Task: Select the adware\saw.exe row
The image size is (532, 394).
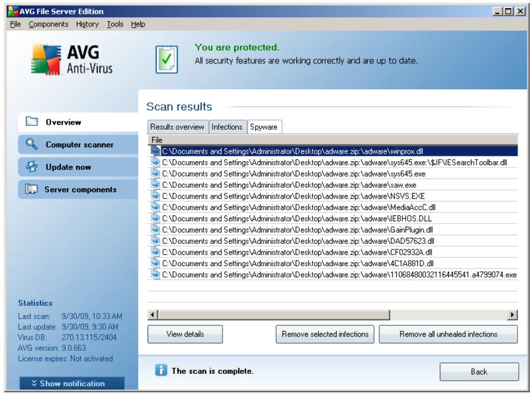Action: pyautogui.click(x=333, y=184)
